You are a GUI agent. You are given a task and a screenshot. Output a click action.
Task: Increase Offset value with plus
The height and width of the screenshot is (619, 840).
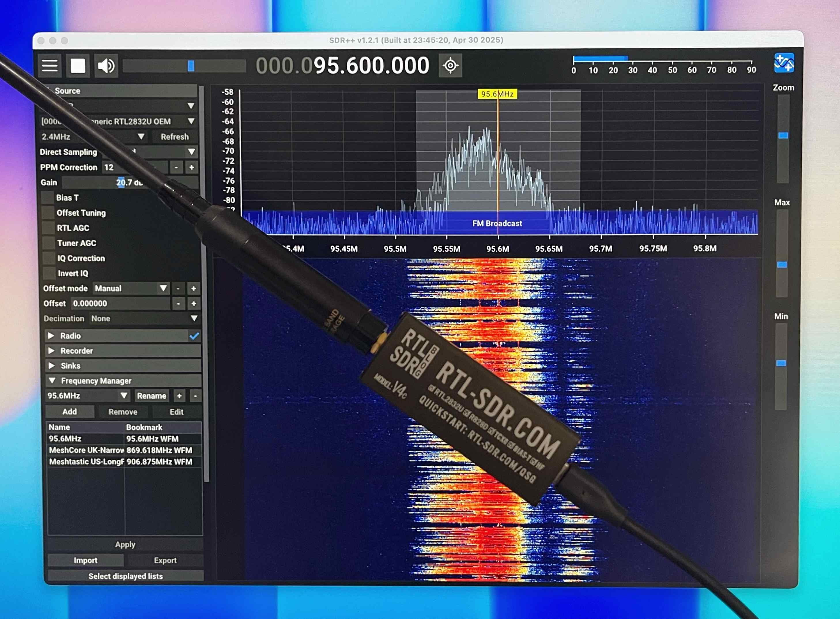tap(194, 303)
